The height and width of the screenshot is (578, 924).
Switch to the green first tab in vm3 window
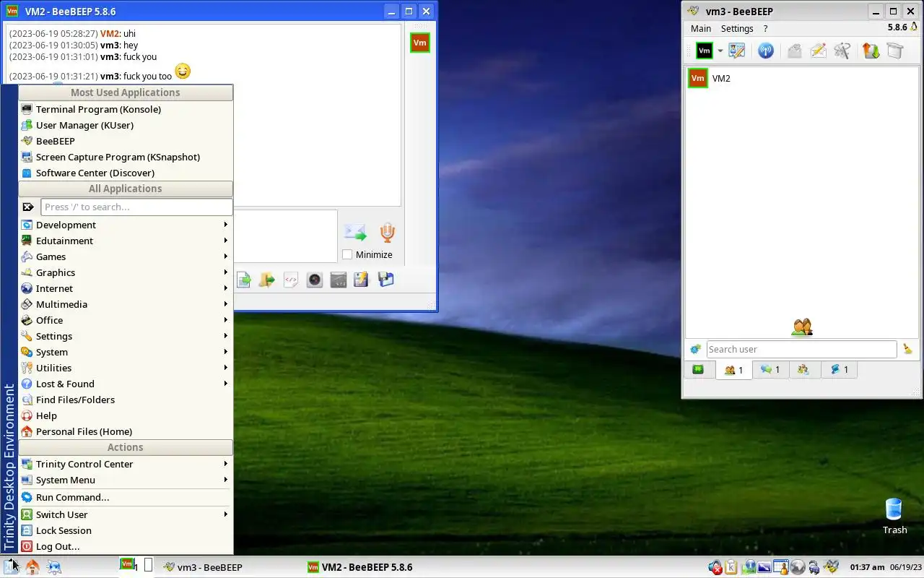(x=698, y=369)
